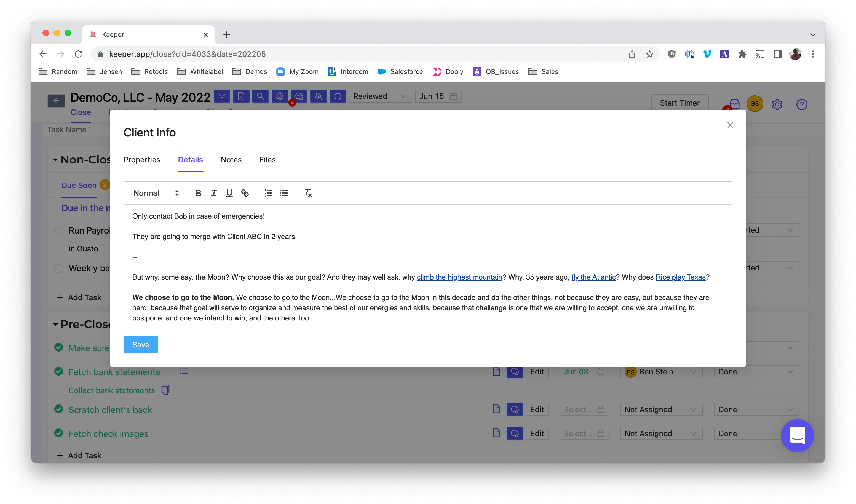Switch to the Files tab
856x504 pixels.
267,160
